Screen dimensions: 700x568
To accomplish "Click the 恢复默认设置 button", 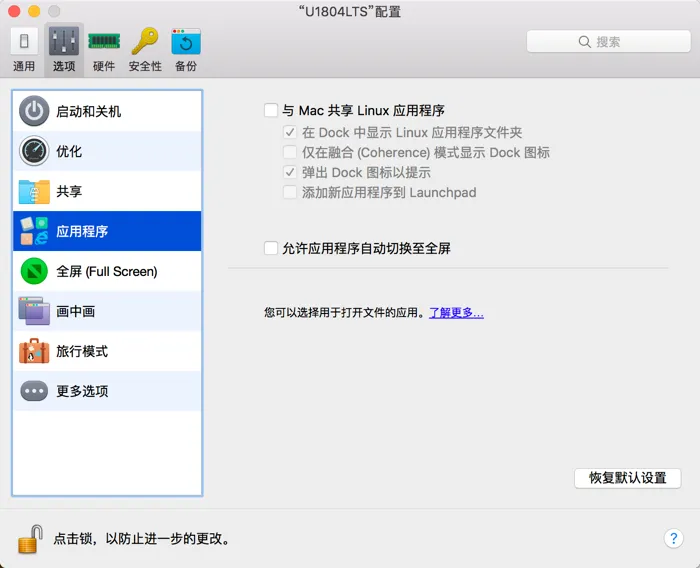I will [628, 478].
